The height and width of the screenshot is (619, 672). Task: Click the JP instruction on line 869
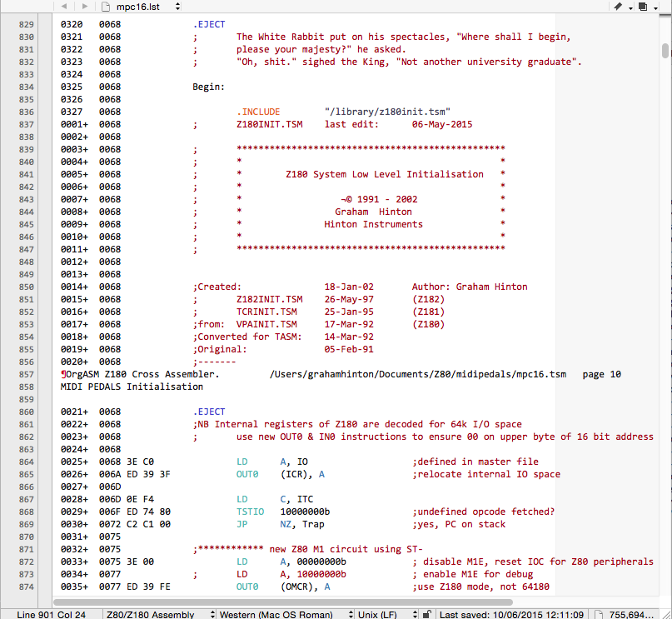pyautogui.click(x=241, y=524)
